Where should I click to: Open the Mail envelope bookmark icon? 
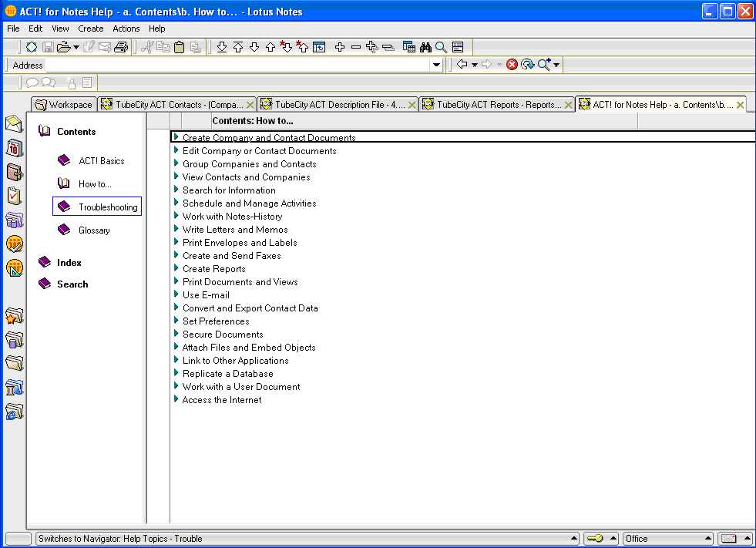coord(14,124)
